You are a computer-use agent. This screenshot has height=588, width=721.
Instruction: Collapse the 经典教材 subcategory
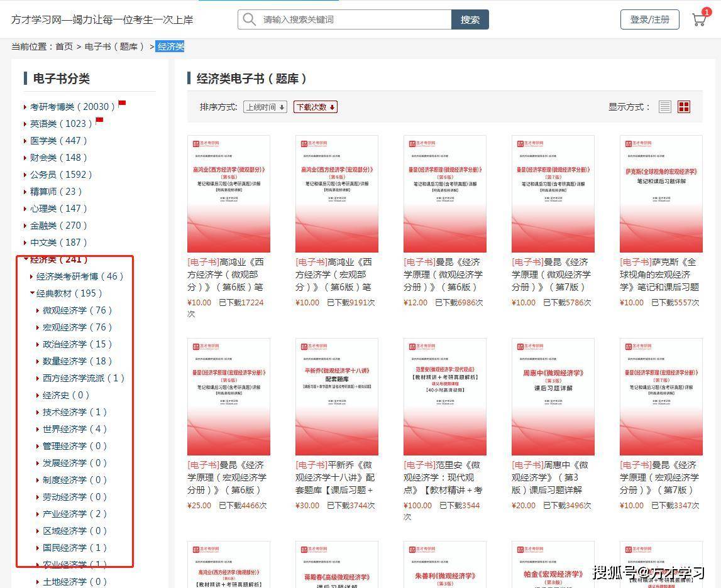pyautogui.click(x=32, y=293)
